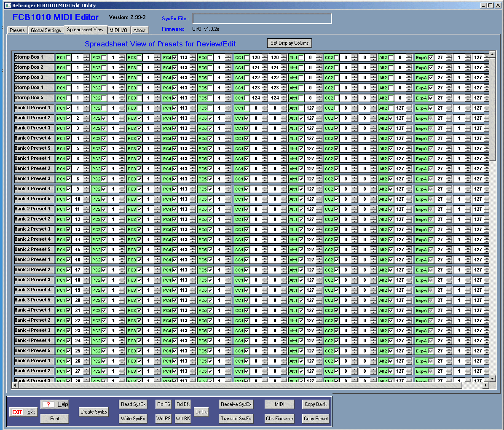The width and height of the screenshot is (504, 430).
Task: Go to the MIDI I/O tab
Action: pyautogui.click(x=118, y=30)
